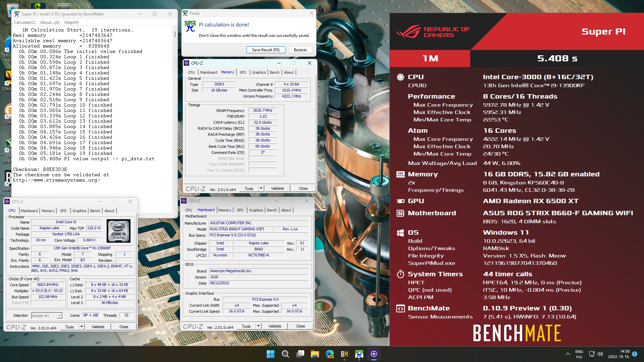Image resolution: width=644 pixels, height=362 pixels.
Task: Click BenchMate code icon in panel
Action: (400, 308)
